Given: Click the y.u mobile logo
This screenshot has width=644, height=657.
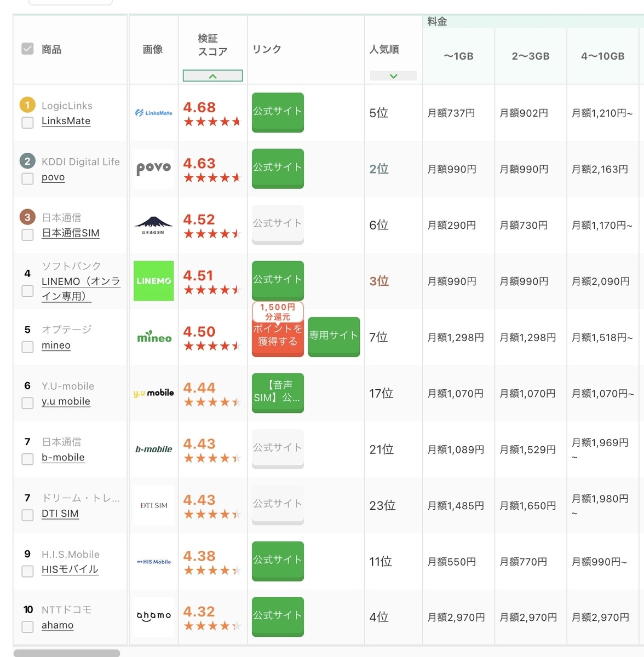Looking at the screenshot, I should 153,393.
